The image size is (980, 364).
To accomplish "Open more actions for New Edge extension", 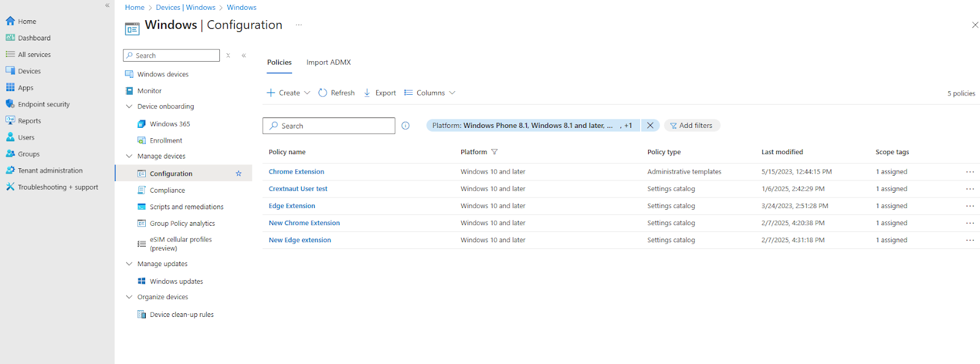I will click(x=970, y=240).
